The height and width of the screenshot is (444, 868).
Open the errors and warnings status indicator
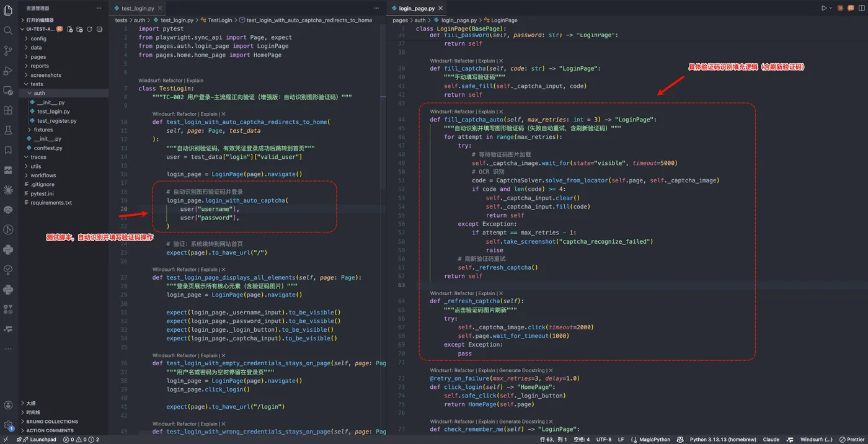[81, 439]
